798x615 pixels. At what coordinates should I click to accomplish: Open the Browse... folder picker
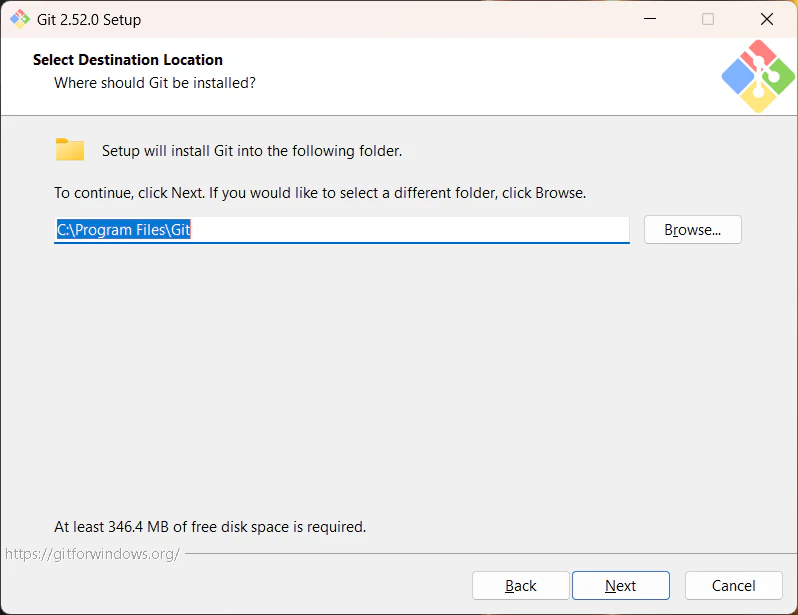[693, 230]
